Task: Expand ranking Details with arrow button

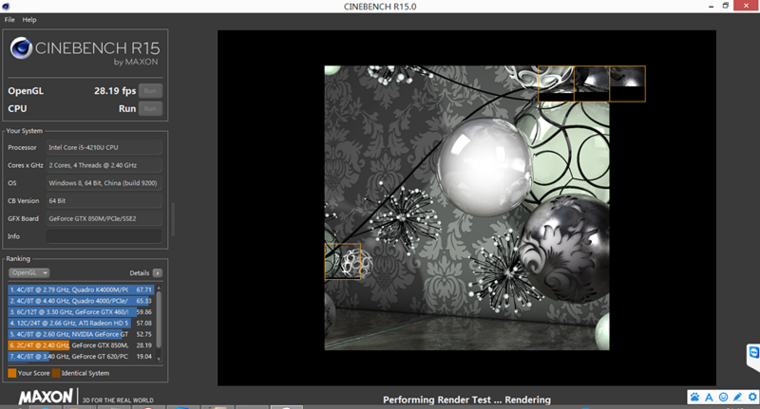Action: click(x=158, y=273)
